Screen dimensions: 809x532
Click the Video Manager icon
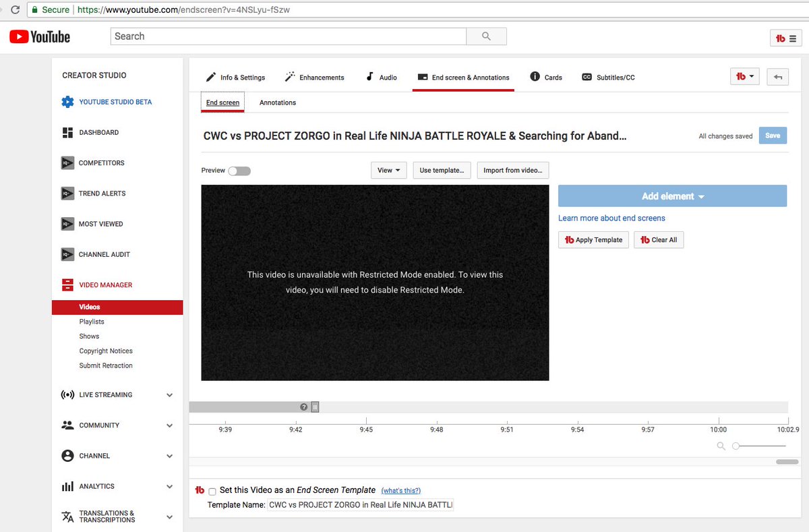[x=67, y=285]
